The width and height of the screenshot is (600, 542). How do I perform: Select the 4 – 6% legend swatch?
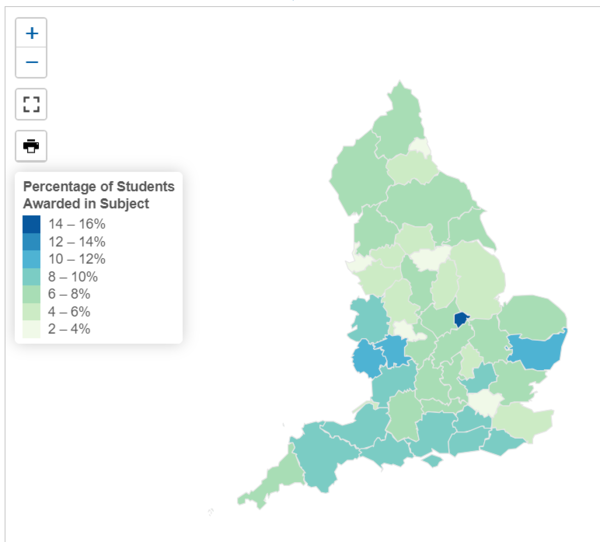tap(31, 312)
